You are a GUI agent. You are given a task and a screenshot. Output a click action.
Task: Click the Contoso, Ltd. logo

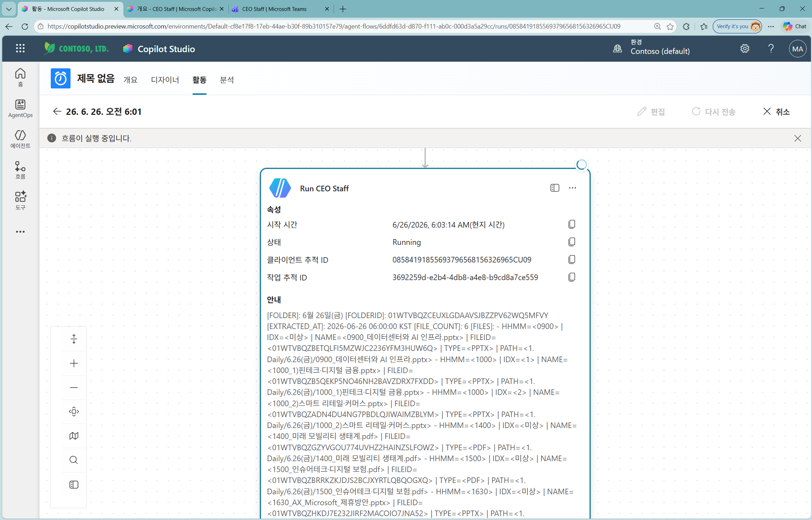pyautogui.click(x=76, y=49)
